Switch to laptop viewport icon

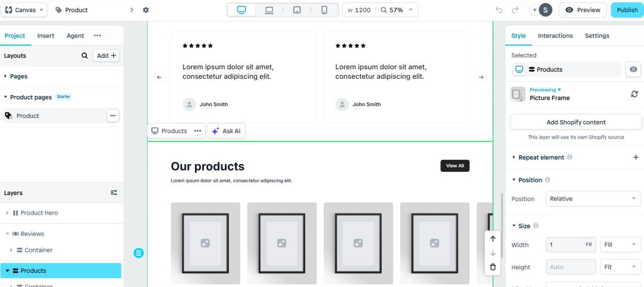269,10
